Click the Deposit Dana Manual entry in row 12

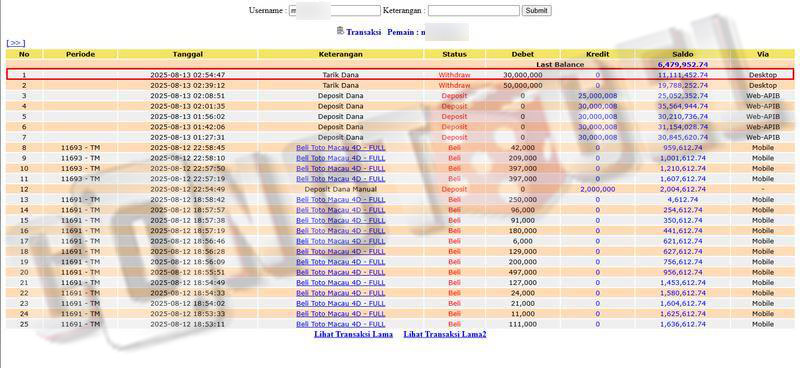coord(341,189)
